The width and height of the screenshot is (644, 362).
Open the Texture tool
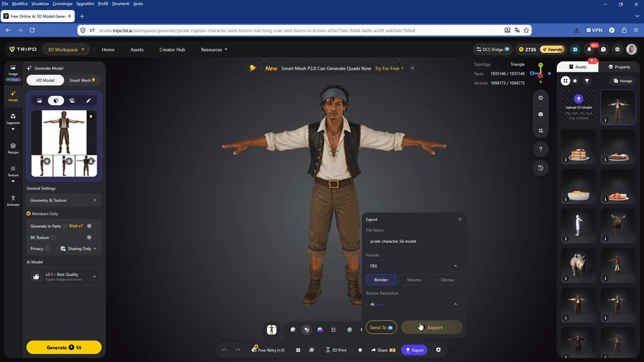13,171
